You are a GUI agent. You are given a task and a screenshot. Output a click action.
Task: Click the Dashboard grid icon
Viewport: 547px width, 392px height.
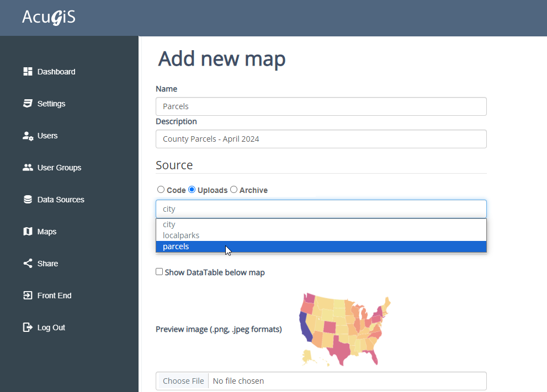pos(28,72)
